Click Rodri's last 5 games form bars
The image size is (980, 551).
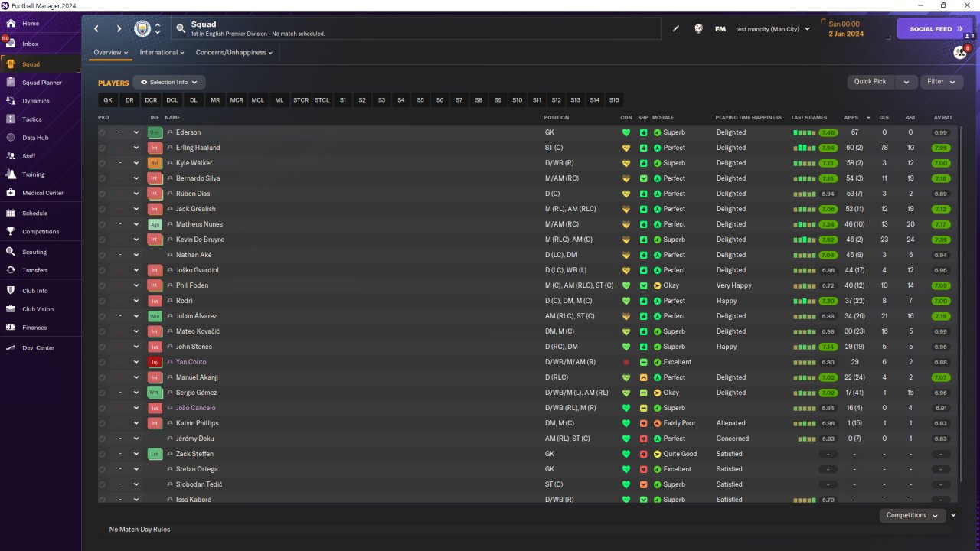click(x=805, y=301)
